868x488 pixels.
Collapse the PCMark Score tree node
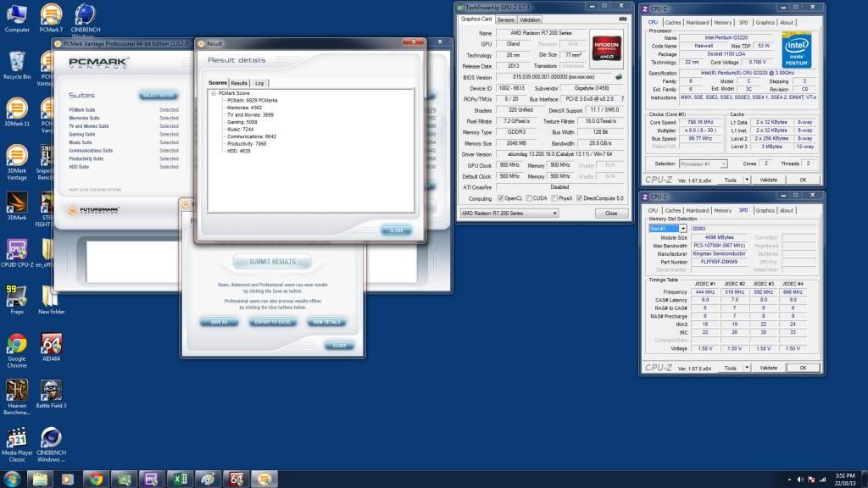pyautogui.click(x=214, y=93)
